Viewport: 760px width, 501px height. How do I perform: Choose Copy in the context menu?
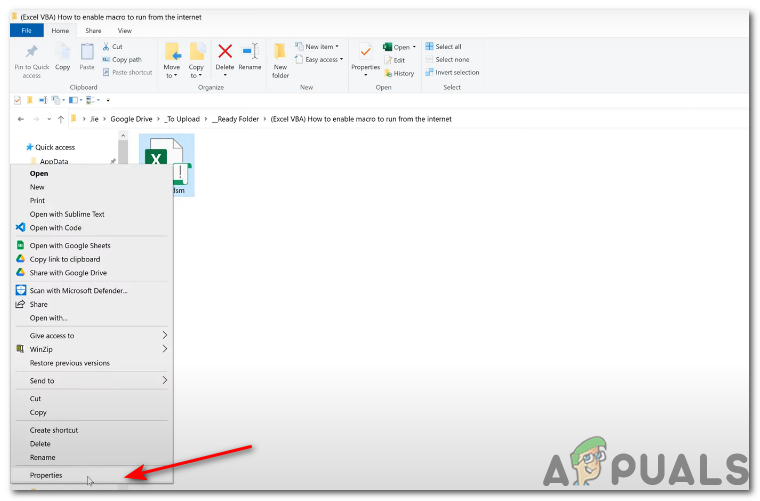tap(91, 412)
